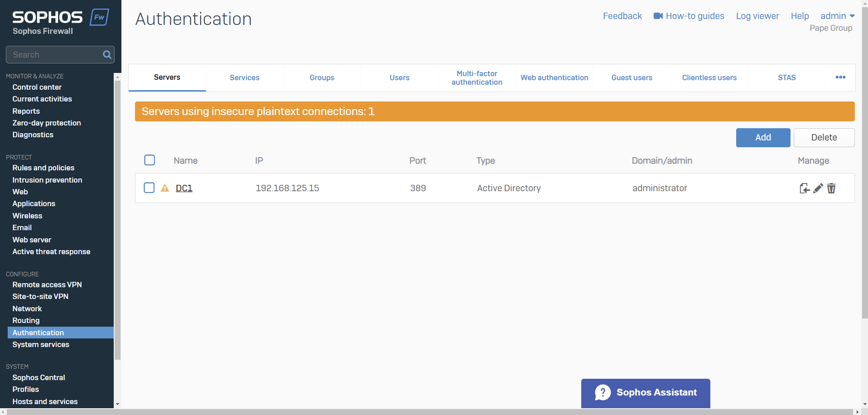868x415 pixels.
Task: Open Control center in sidebar
Action: [x=37, y=87]
